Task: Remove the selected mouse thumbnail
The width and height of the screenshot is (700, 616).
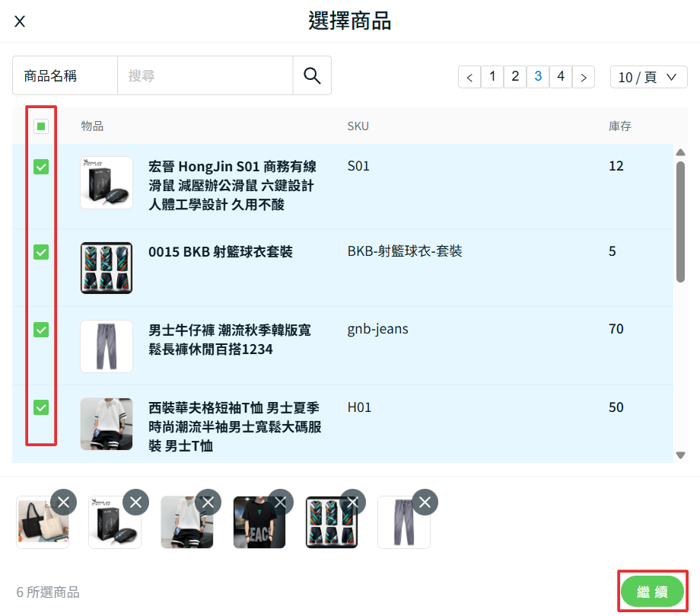Action: 136,502
